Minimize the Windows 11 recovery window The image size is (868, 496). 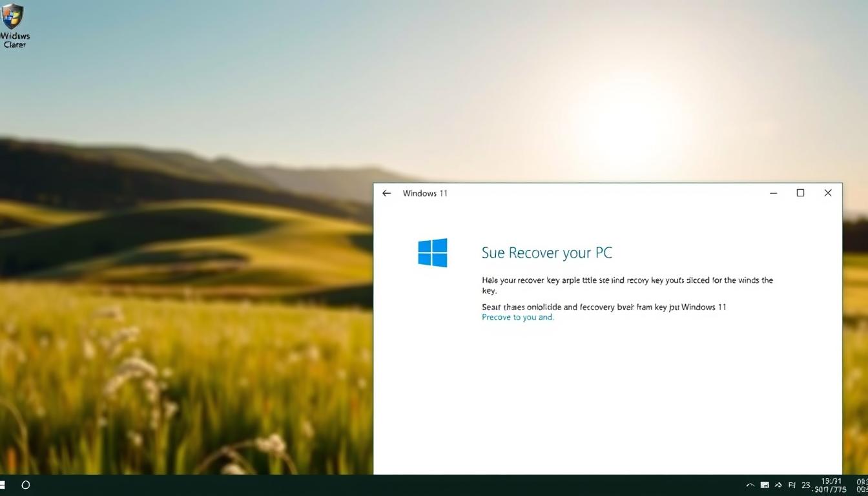coord(773,193)
